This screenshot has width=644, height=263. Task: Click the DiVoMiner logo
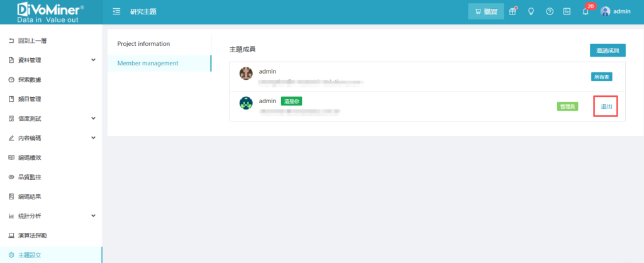[51, 12]
